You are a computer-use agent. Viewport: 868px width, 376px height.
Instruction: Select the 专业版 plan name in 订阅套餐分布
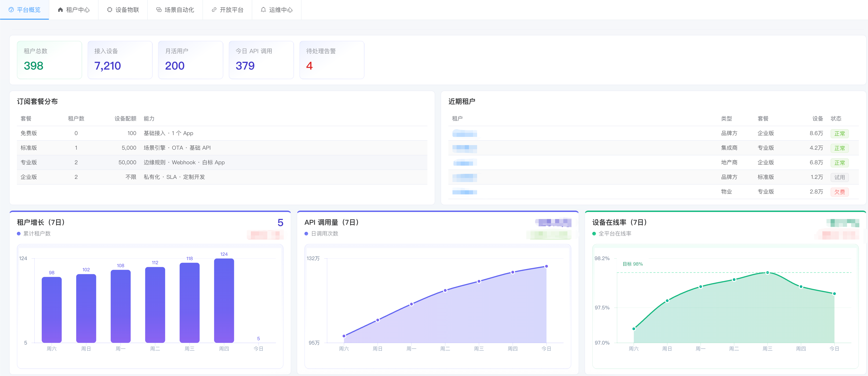[29, 162]
